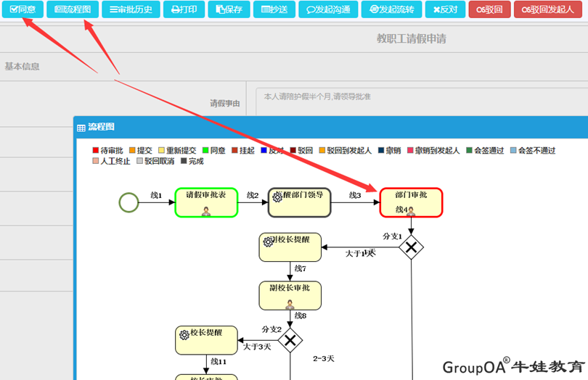The width and height of the screenshot is (588, 380).
Task: Save the form with 保存
Action: (x=229, y=9)
